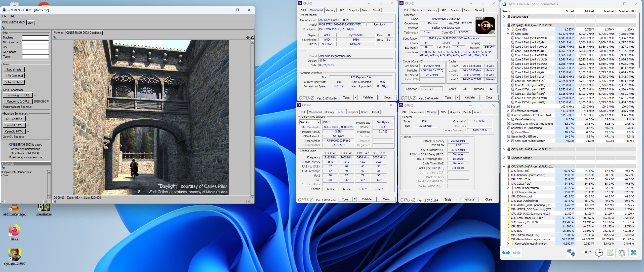Click HWiNFO expand columns arrows icon
Screen dimensions: 644x272
(x=506, y=253)
